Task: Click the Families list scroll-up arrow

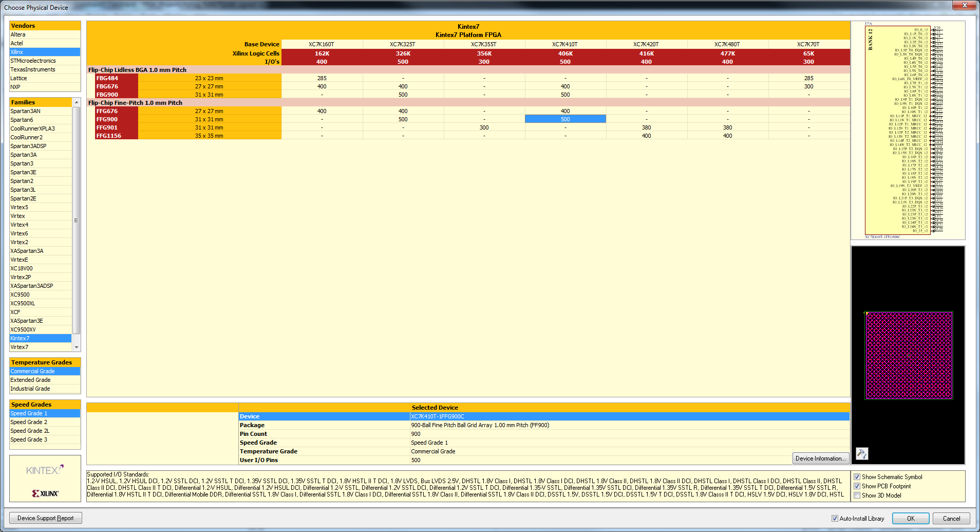Action: pyautogui.click(x=77, y=102)
